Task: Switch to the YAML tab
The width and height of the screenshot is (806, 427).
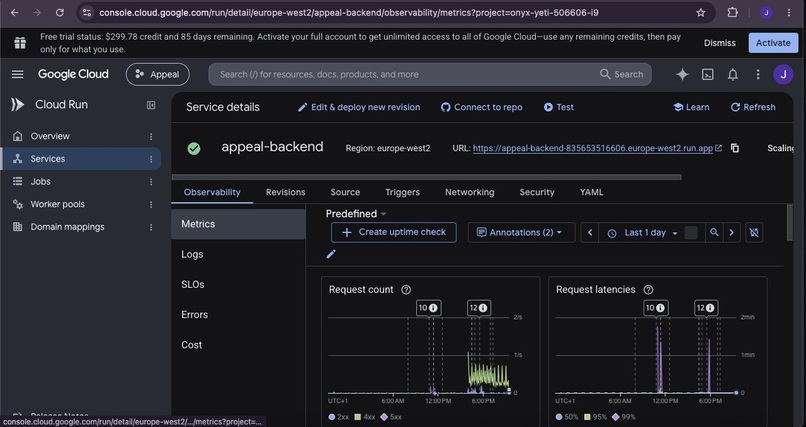Action: tap(592, 192)
